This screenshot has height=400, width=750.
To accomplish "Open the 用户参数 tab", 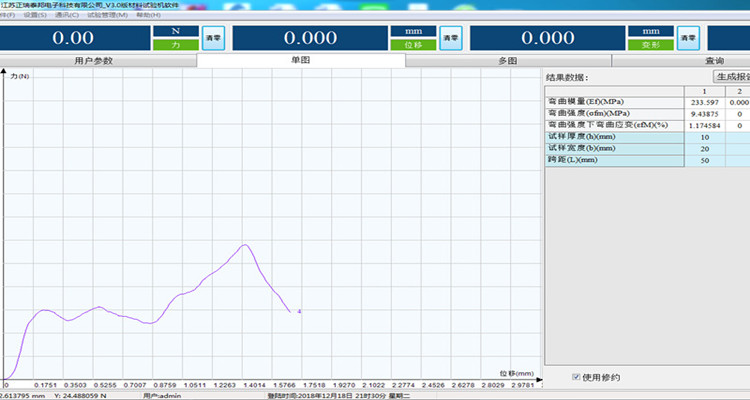I will [95, 61].
